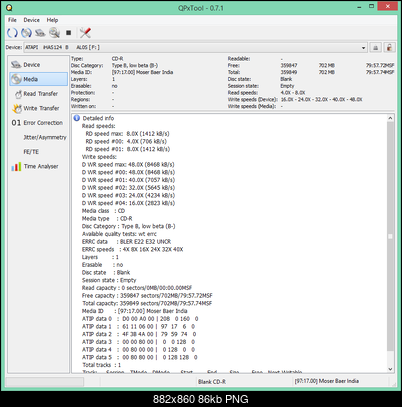Image resolution: width=402 pixels, height=407 pixels.
Task: Click 'ERRC speeds' line in detailed info
Action: [132, 249]
